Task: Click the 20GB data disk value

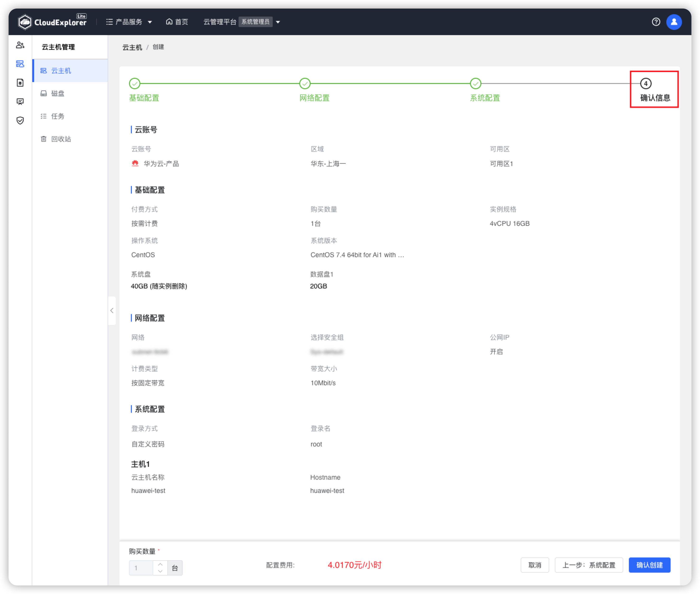Action: (319, 286)
